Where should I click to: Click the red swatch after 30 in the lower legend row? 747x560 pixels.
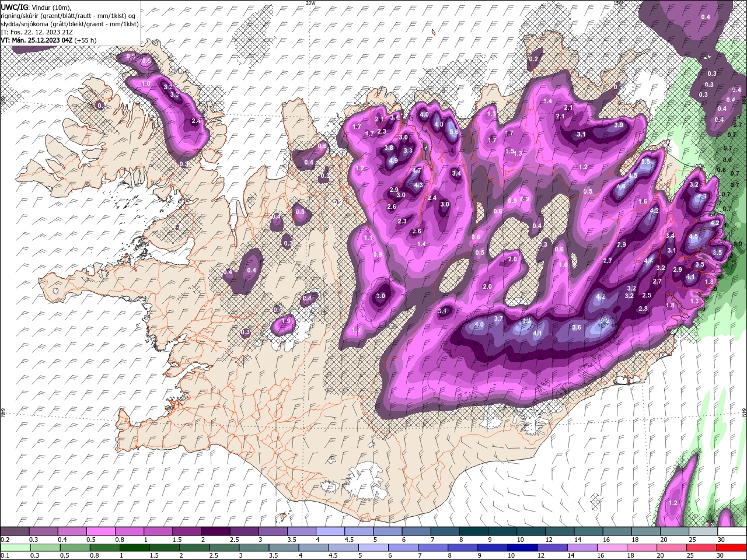tap(732, 547)
